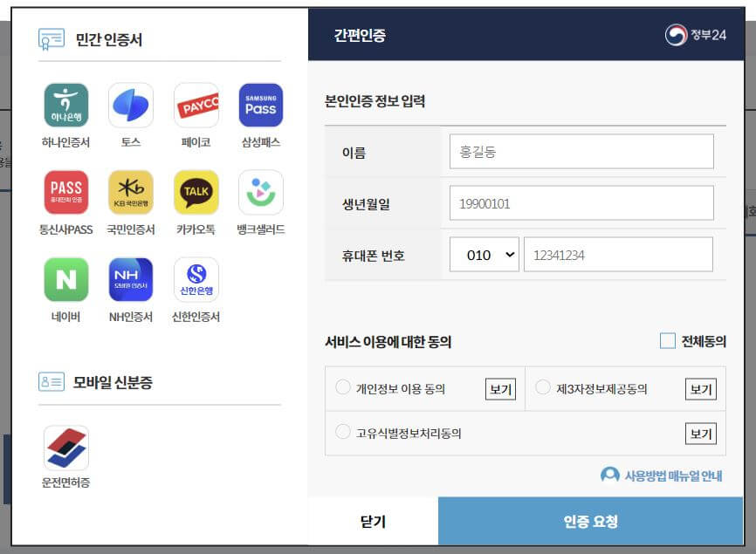Focus the 생년월일 birthdate input field

(x=581, y=202)
